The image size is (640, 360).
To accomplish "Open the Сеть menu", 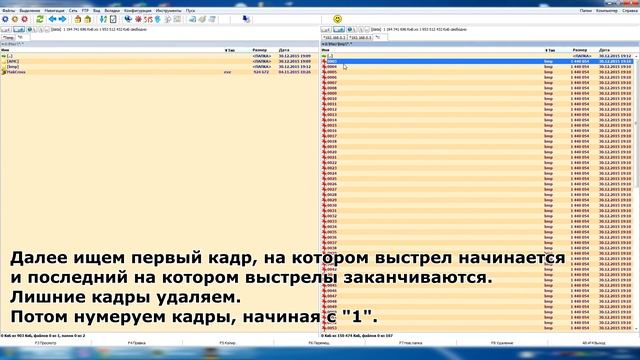I will (73, 11).
